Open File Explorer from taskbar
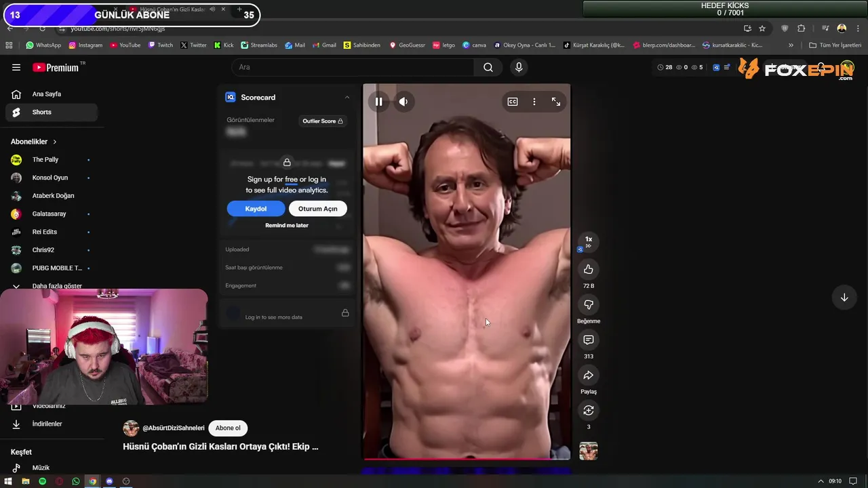This screenshot has height=488, width=868. (x=25, y=481)
